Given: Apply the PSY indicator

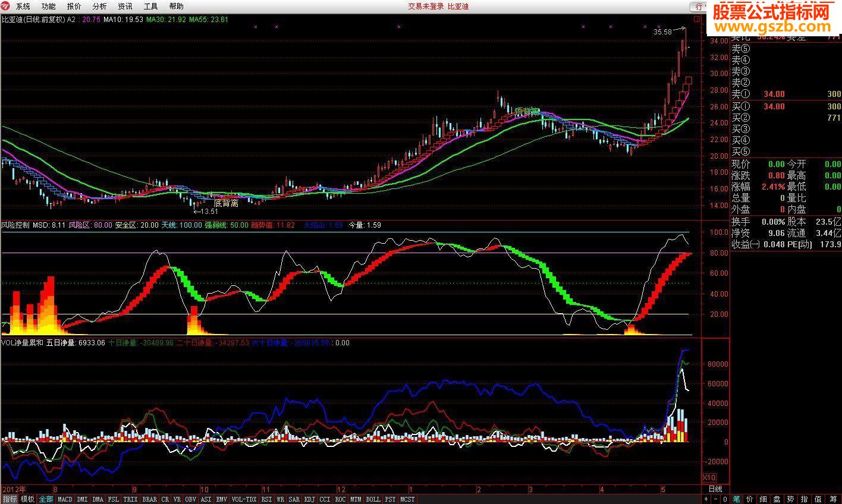Looking at the screenshot, I should point(391,499).
